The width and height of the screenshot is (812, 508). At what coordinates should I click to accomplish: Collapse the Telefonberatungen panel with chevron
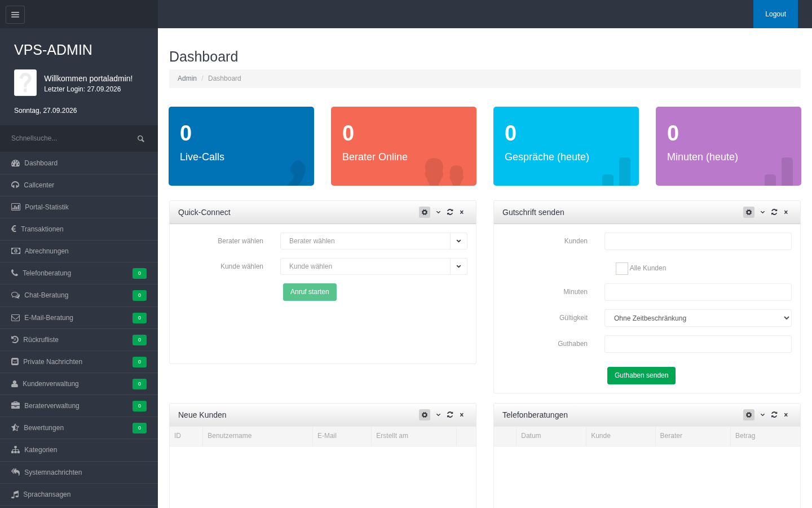coord(762,415)
